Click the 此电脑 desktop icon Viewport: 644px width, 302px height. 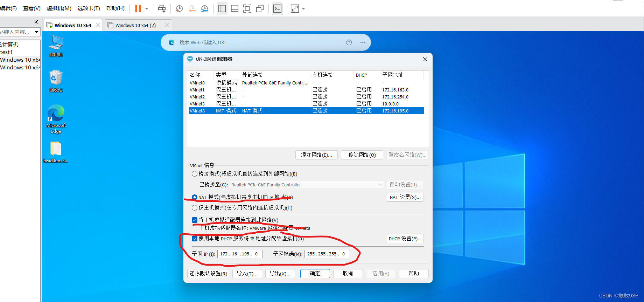pyautogui.click(x=56, y=46)
